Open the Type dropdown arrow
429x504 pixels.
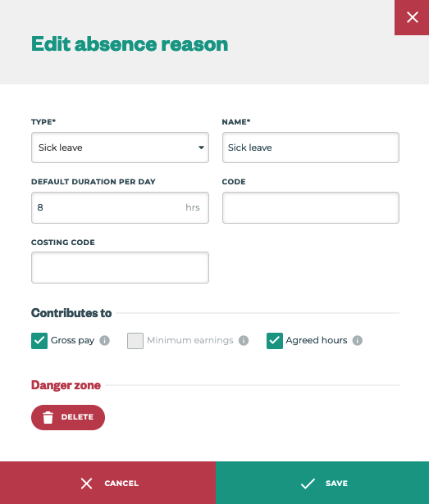point(201,148)
